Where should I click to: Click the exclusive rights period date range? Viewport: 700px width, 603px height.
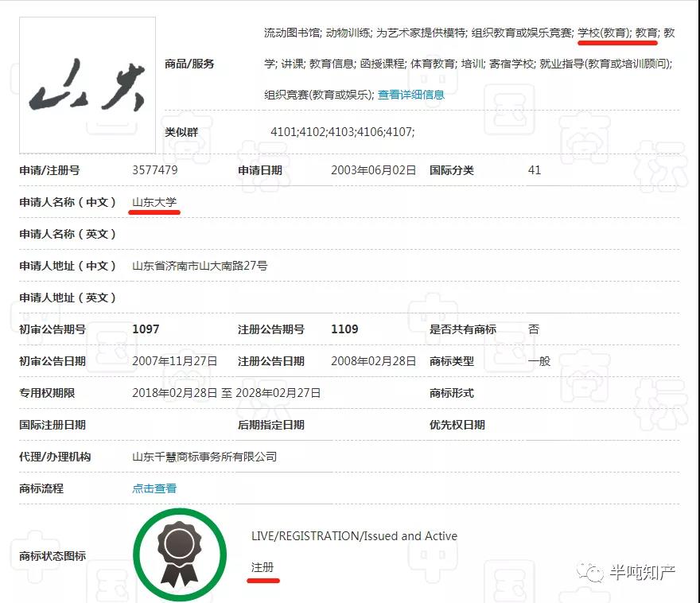(227, 393)
